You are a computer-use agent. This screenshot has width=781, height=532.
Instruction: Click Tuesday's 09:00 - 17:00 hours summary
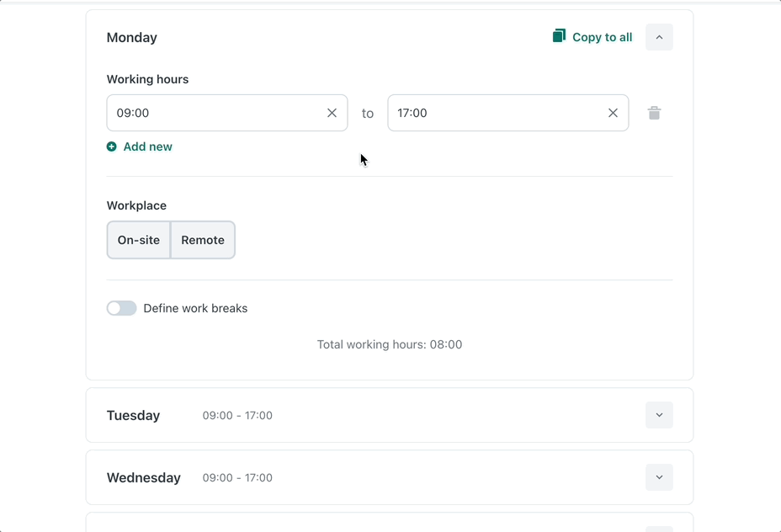237,416
